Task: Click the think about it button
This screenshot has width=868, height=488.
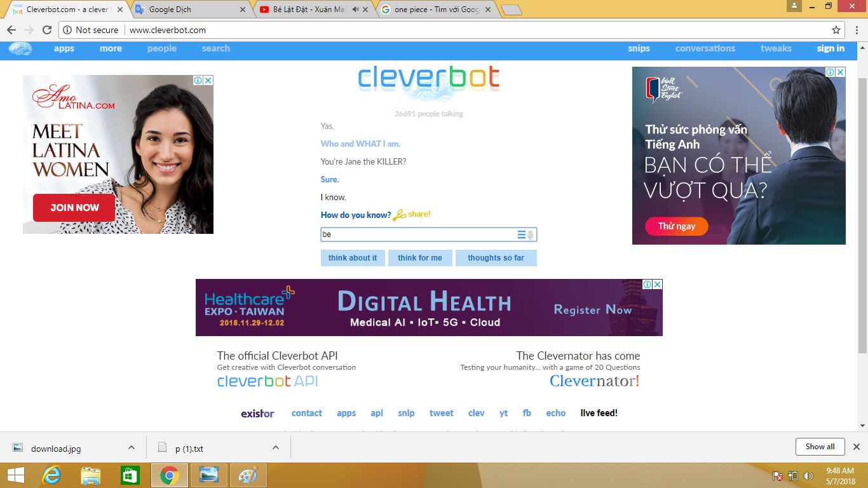Action: (353, 258)
